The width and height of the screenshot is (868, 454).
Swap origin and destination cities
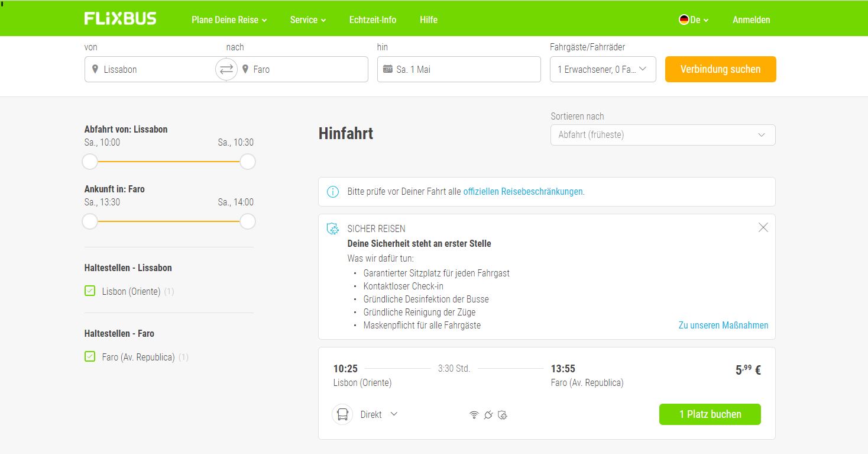tap(226, 69)
